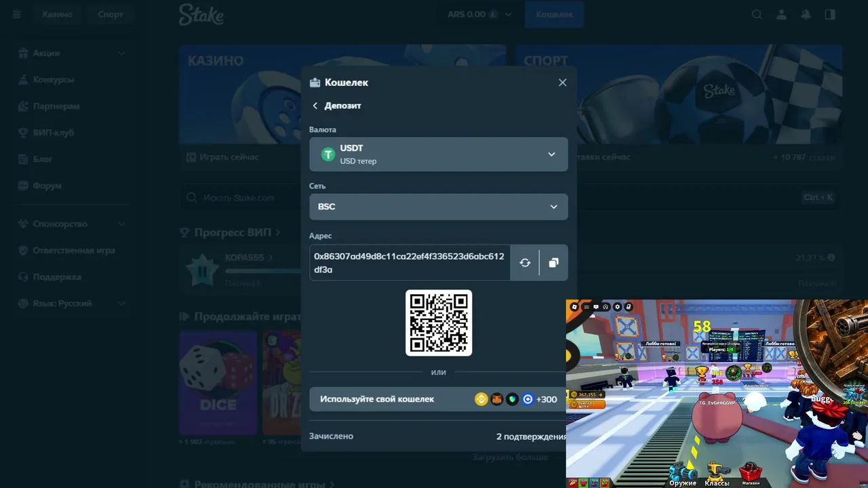The height and width of the screenshot is (488, 868).
Task: Click the green shield wallet icon
Action: coord(513,399)
